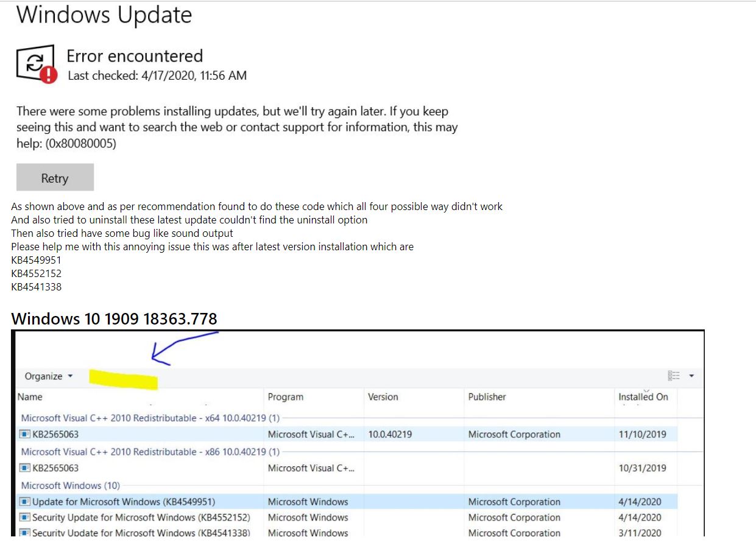The width and height of the screenshot is (756, 551).
Task: Click the 3/11/2020 installed date
Action: 640,533
